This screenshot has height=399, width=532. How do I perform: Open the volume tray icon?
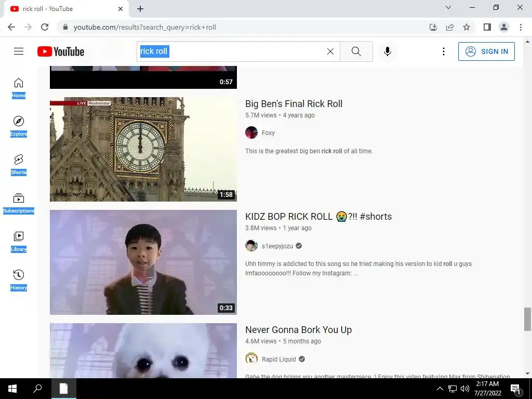pos(464,389)
